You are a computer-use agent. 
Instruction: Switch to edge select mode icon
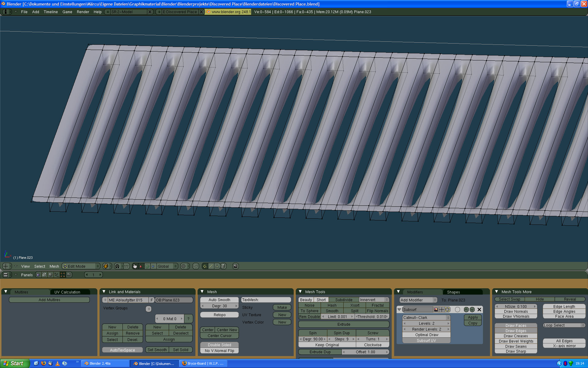[211, 266]
